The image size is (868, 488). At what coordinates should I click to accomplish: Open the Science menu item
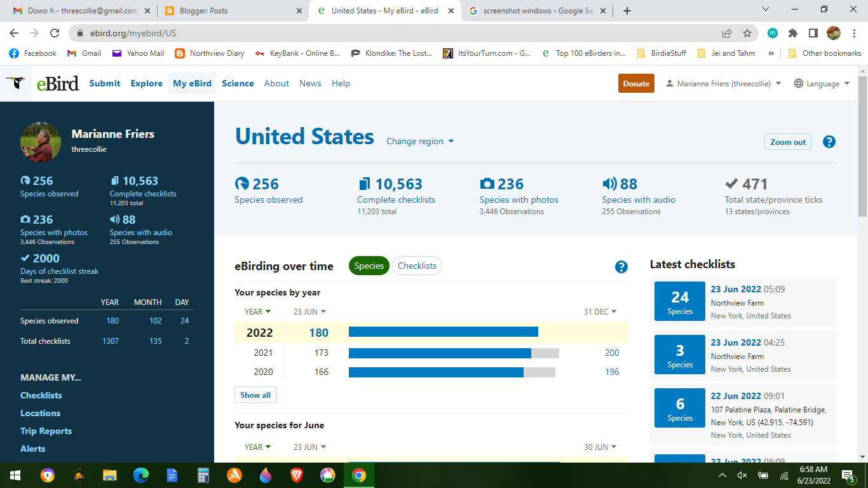[x=238, y=83]
